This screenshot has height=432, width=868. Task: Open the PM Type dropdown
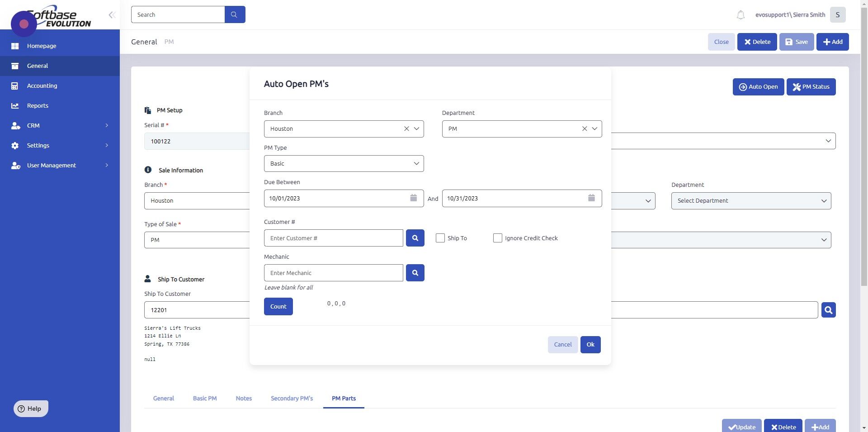pos(344,164)
